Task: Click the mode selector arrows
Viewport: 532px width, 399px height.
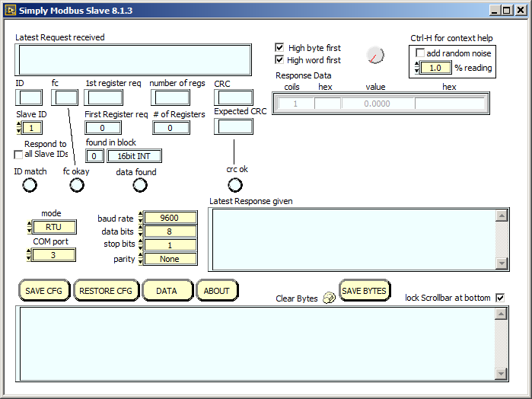Action: pyautogui.click(x=30, y=227)
